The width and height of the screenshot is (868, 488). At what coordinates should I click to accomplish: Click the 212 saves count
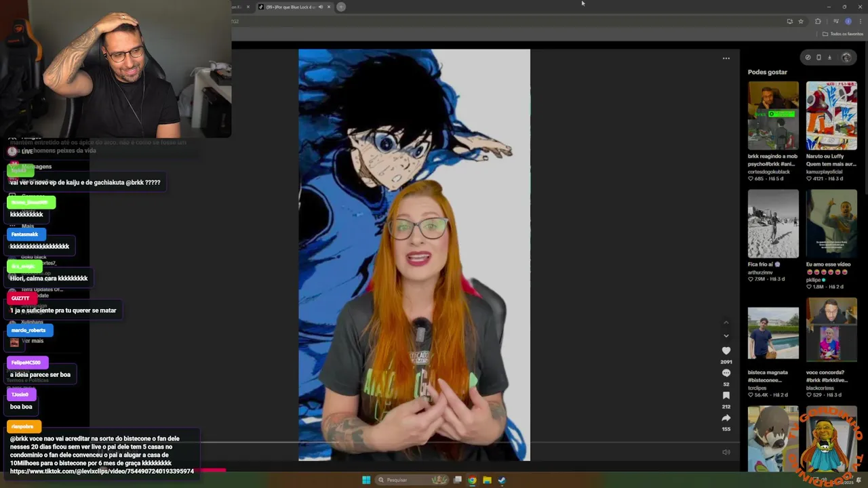point(726,407)
